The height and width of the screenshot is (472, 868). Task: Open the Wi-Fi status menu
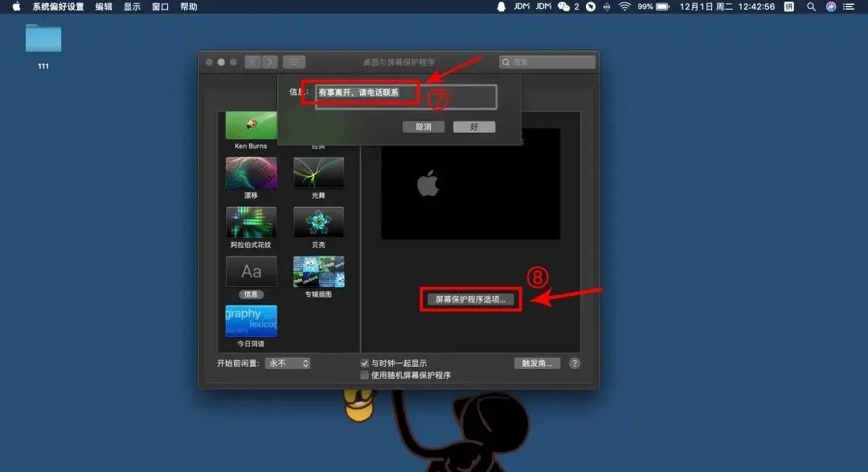pos(625,6)
